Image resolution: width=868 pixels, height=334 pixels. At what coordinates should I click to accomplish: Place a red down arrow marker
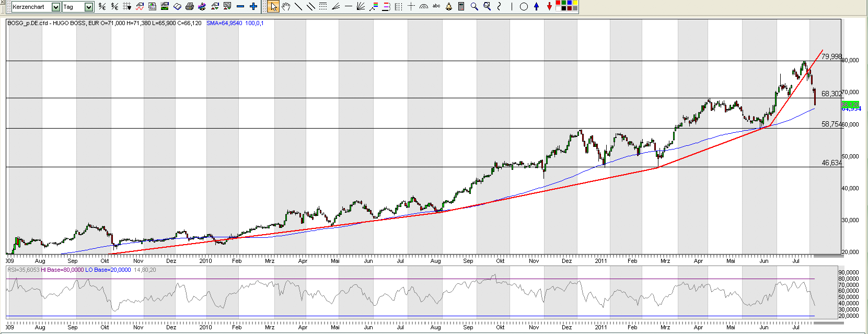click(549, 6)
